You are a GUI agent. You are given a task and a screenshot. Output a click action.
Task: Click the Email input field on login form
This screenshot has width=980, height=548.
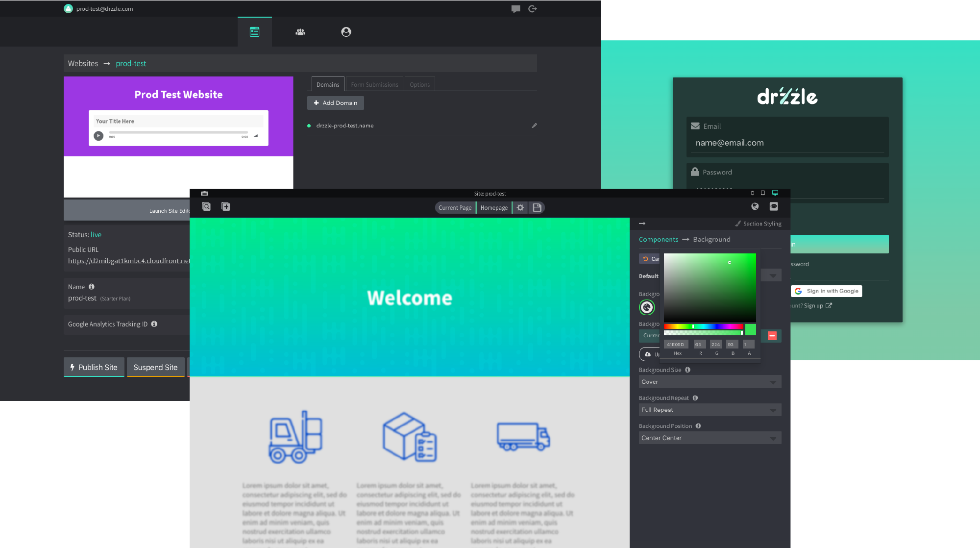[787, 143]
